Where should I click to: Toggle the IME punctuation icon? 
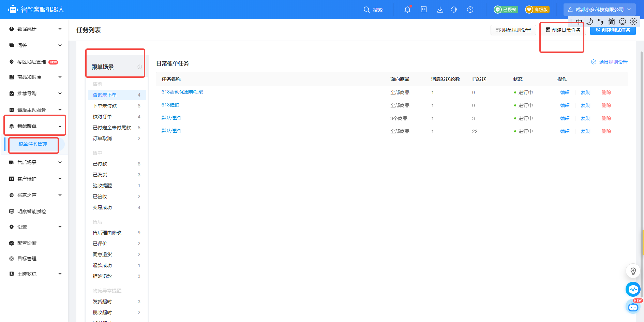pyautogui.click(x=601, y=21)
